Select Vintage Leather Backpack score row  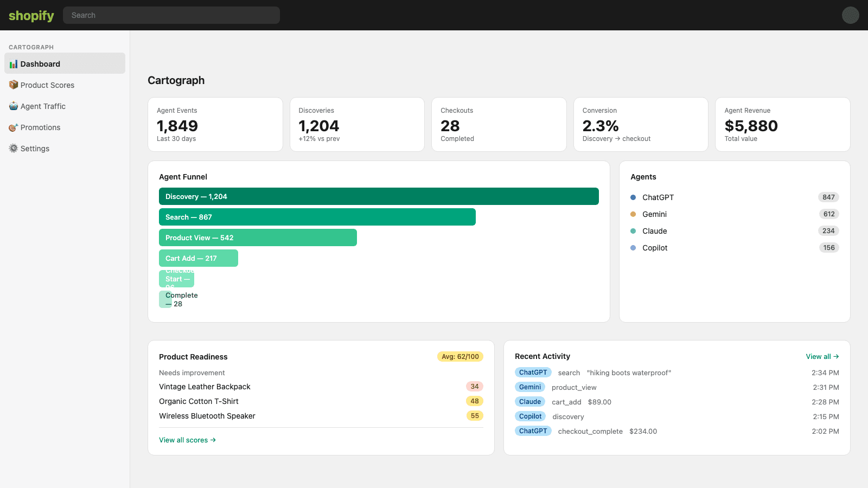[321, 387]
